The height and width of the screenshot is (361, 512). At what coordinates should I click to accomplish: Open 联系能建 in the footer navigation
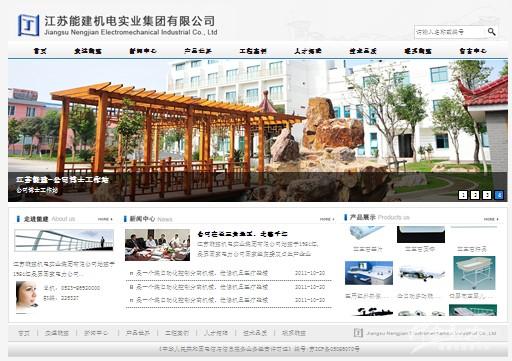click(294, 333)
